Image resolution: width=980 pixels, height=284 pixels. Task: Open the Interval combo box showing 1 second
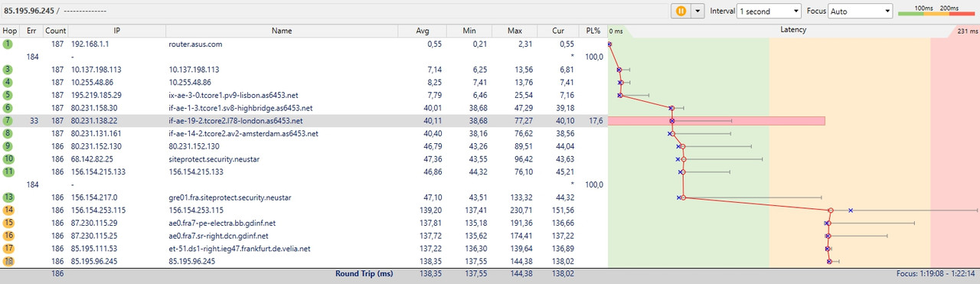768,11
